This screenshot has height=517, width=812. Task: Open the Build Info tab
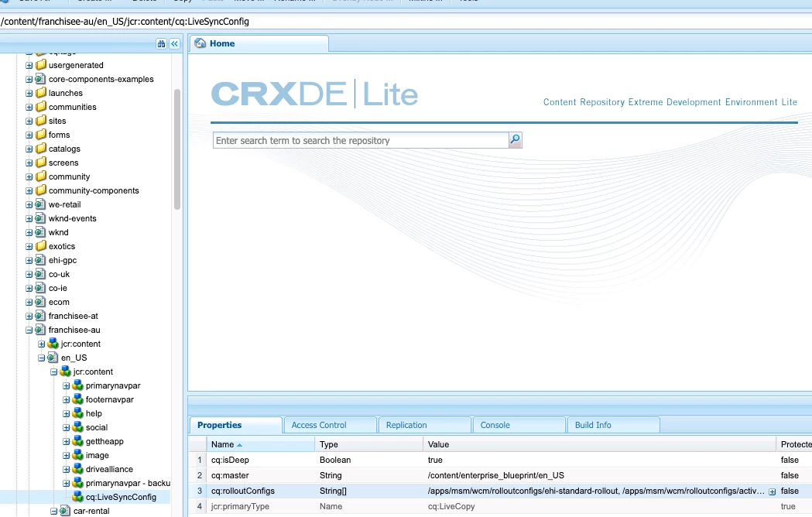(613, 425)
